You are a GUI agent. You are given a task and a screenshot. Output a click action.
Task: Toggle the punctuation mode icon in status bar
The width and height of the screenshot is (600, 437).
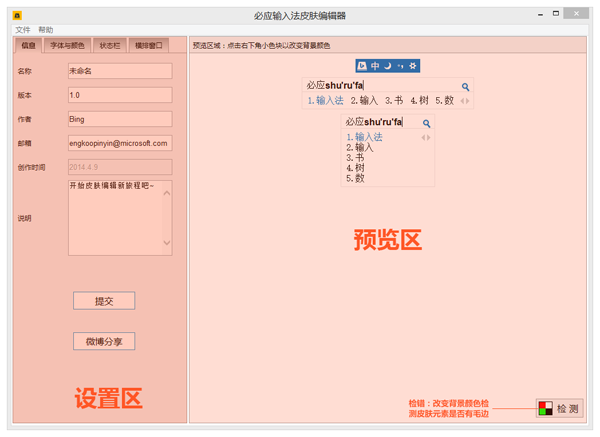click(x=401, y=66)
